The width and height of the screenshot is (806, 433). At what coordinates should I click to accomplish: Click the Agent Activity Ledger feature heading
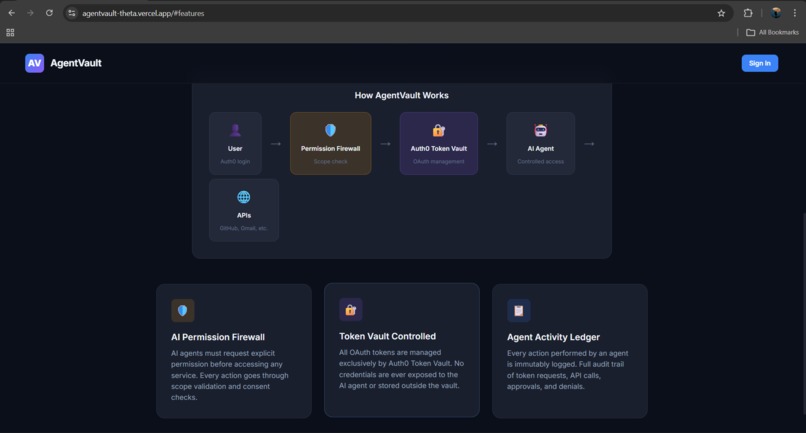[x=553, y=337]
